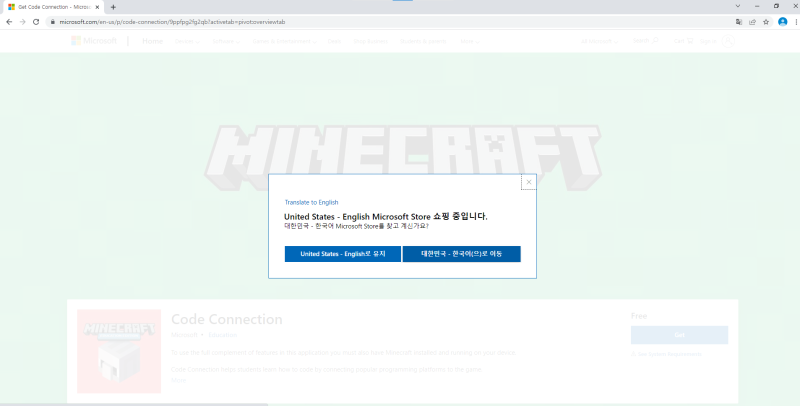The image size is (800, 406).
Task: Open the shopping Cart
Action: pyautogui.click(x=683, y=41)
